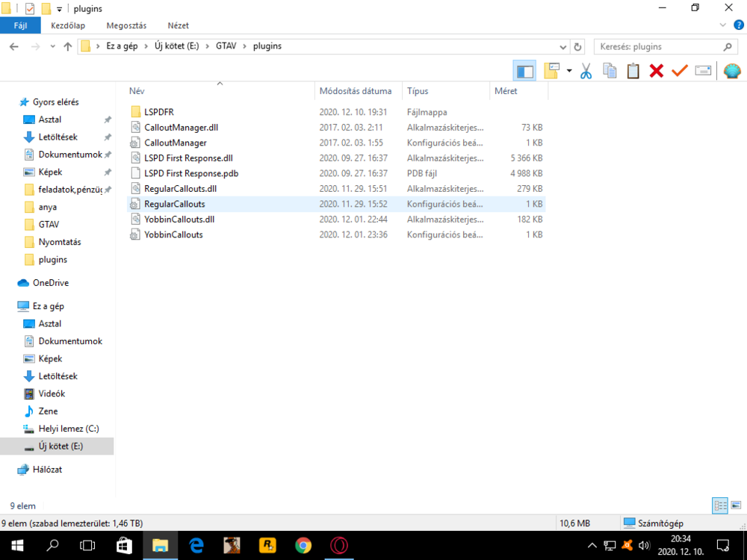
Task: Click the orange checkmark Properties icon
Action: coord(680,71)
